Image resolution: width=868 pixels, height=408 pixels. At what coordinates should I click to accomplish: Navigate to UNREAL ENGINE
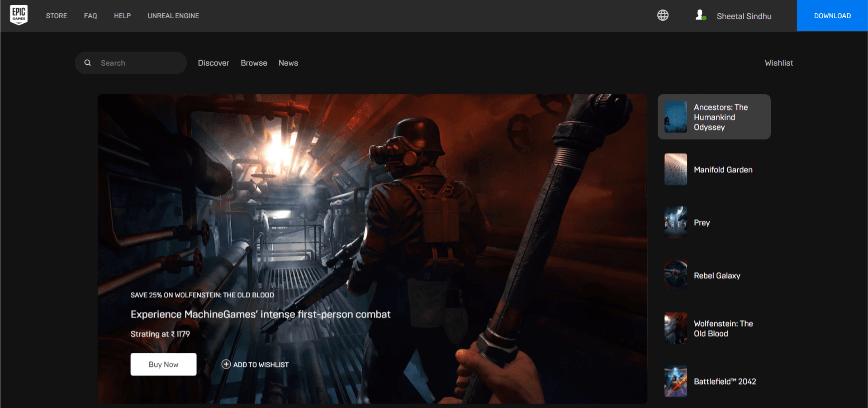[173, 16]
